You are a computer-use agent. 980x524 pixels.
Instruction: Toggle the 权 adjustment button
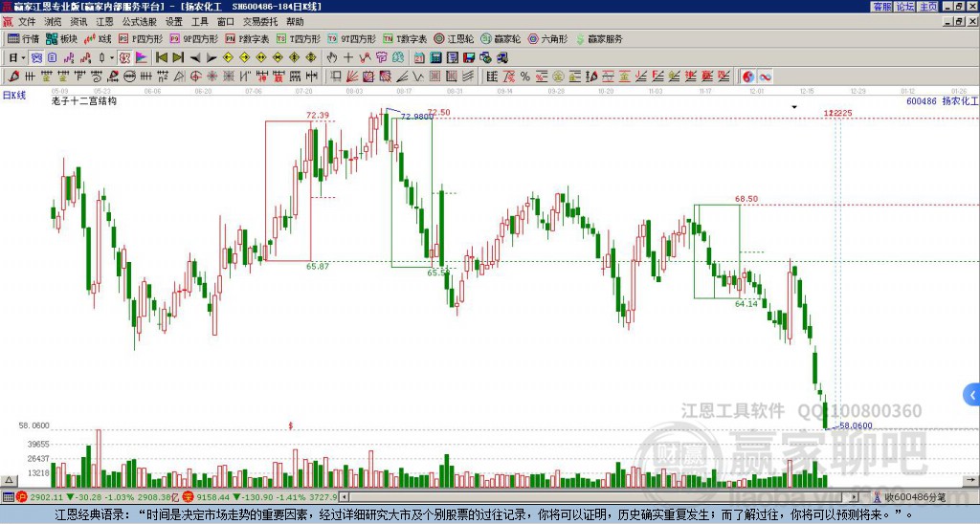point(124,57)
